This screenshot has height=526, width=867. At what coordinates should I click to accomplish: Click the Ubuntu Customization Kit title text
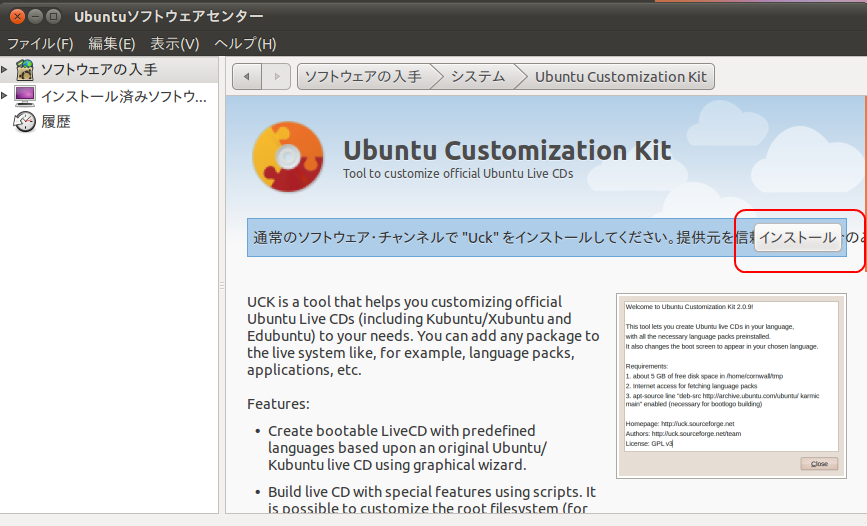tap(507, 150)
